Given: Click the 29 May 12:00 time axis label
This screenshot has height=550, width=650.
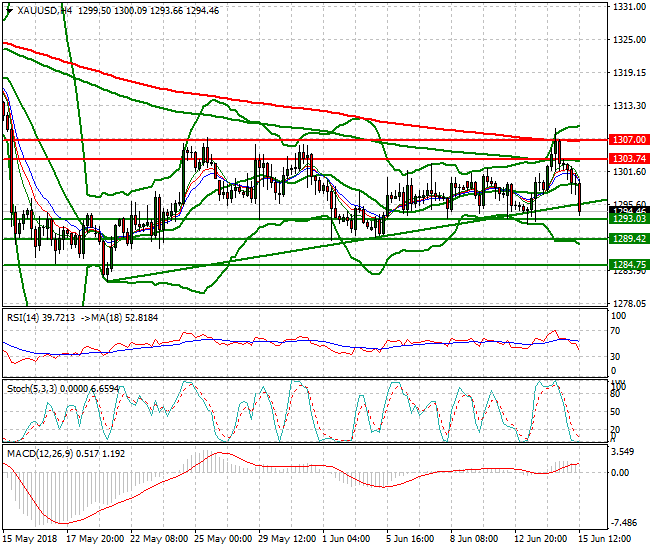Looking at the screenshot, I should pyautogui.click(x=287, y=539).
